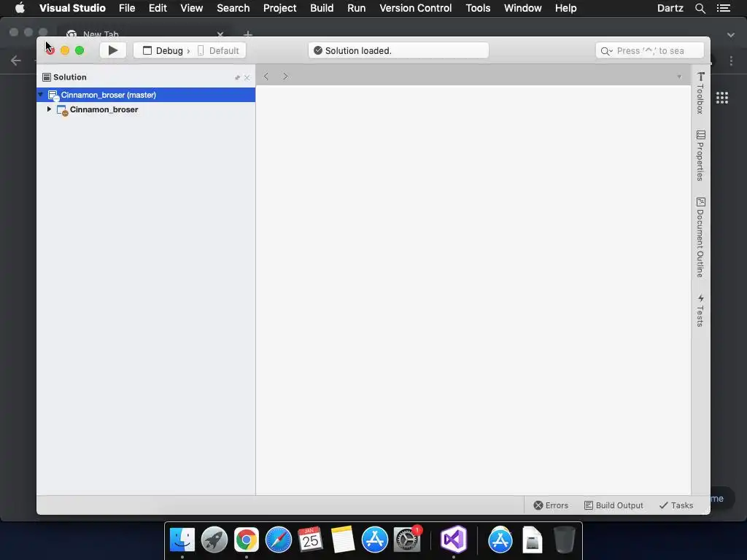The height and width of the screenshot is (560, 747).
Task: Open the search magnifier options dropdown
Action: coord(606,51)
